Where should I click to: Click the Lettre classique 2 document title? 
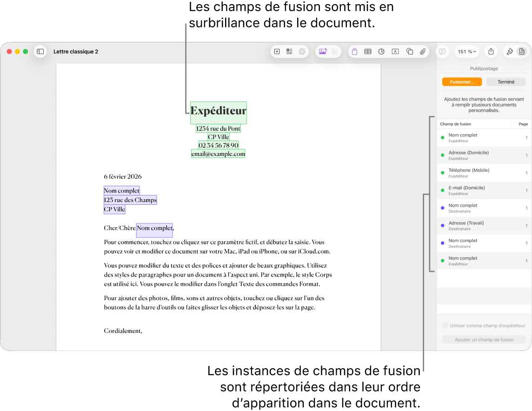[x=76, y=52]
